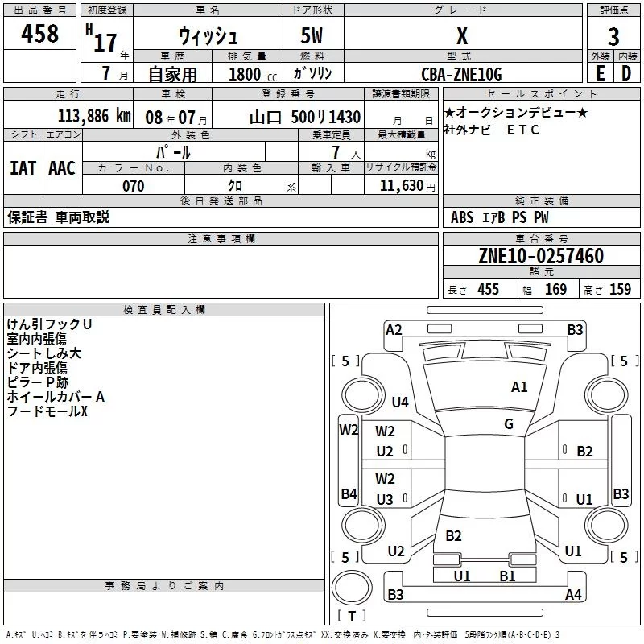Click the width value 169
644x644 pixels.
coord(555,289)
